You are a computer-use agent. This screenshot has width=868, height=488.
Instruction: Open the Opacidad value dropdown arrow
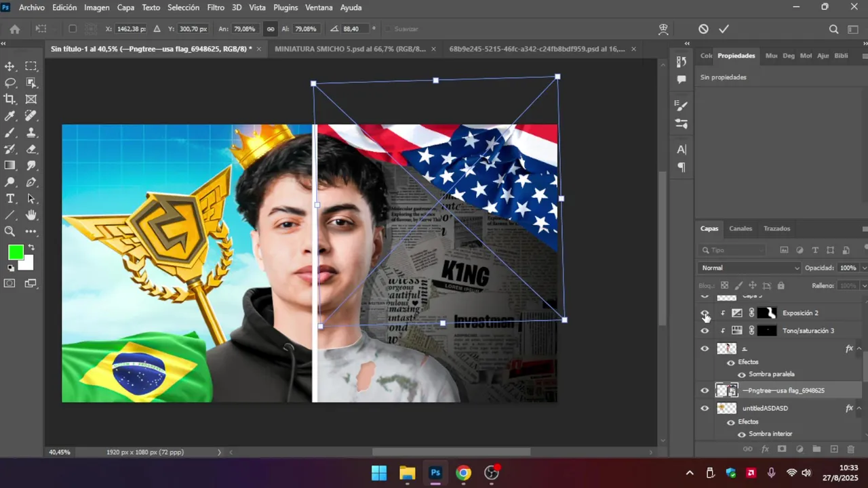point(863,268)
